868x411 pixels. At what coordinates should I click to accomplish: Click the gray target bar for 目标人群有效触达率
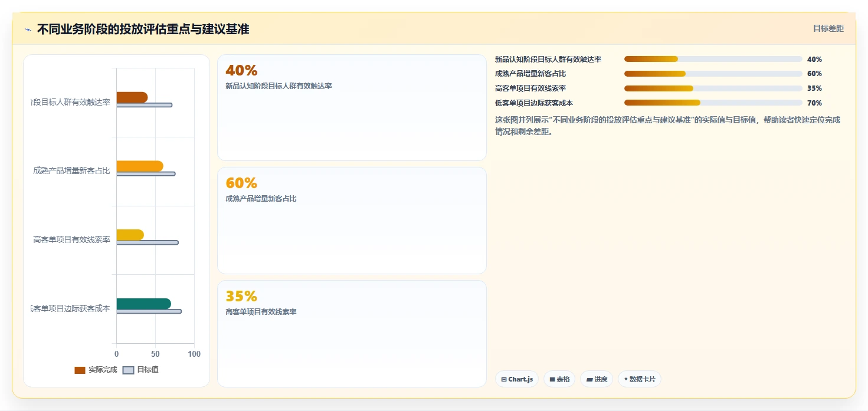145,105
